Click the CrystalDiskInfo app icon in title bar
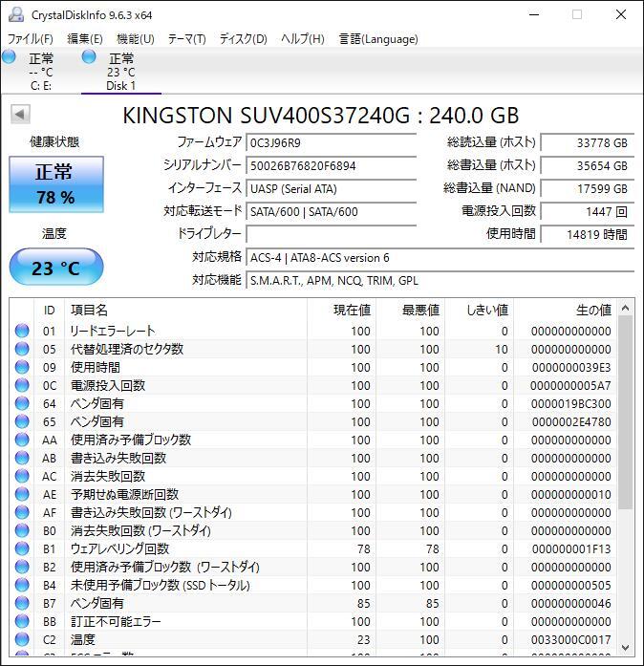This screenshot has height=666, width=644. tap(16, 14)
